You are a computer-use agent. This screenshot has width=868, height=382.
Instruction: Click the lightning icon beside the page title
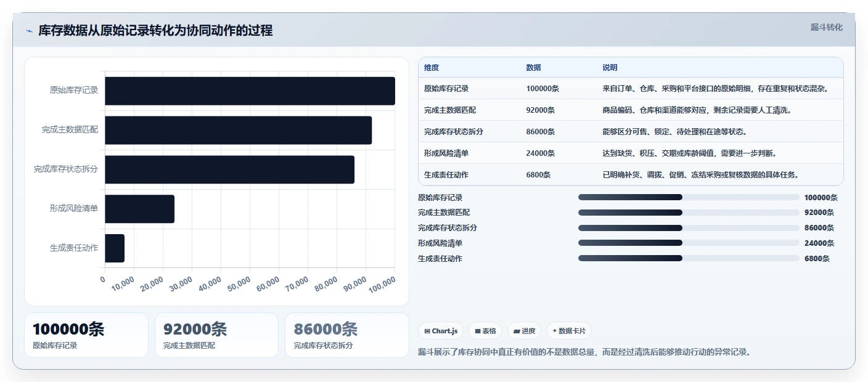pyautogui.click(x=29, y=31)
